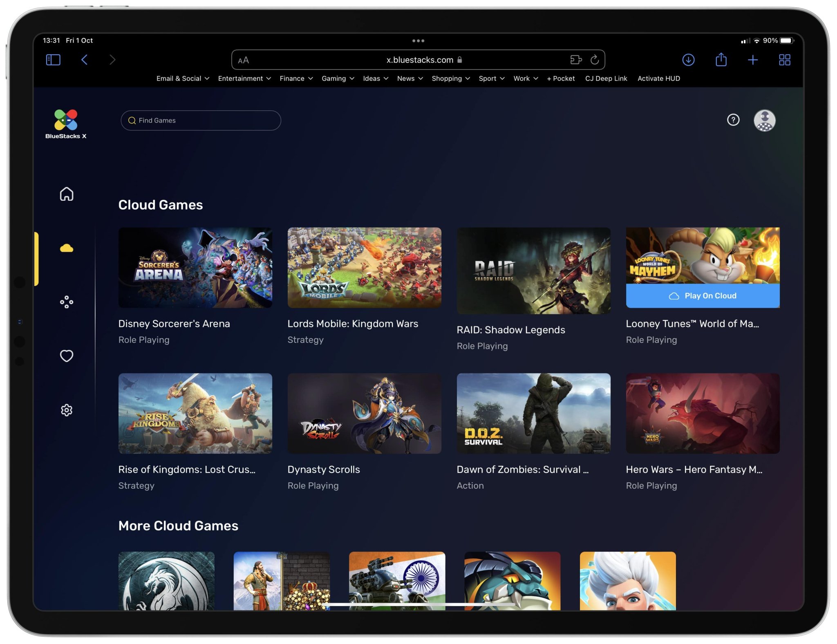Click Disney Sorcerer's Arena title

click(x=174, y=324)
